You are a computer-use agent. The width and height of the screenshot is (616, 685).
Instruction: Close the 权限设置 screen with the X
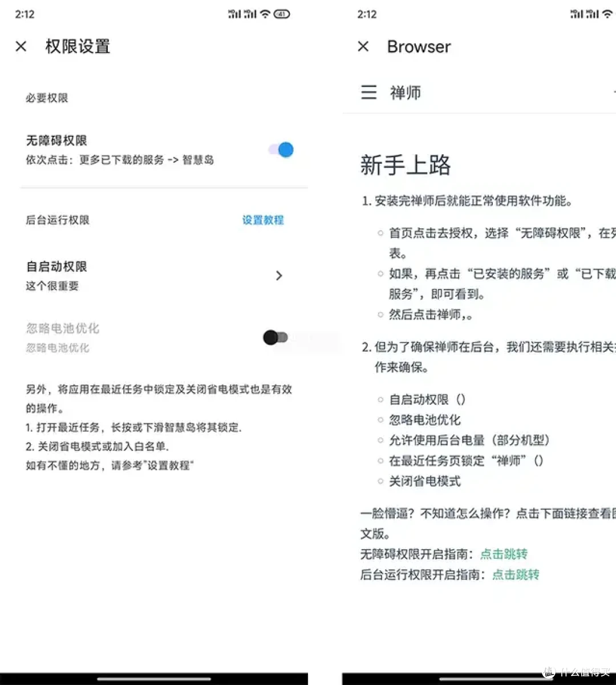(x=21, y=46)
